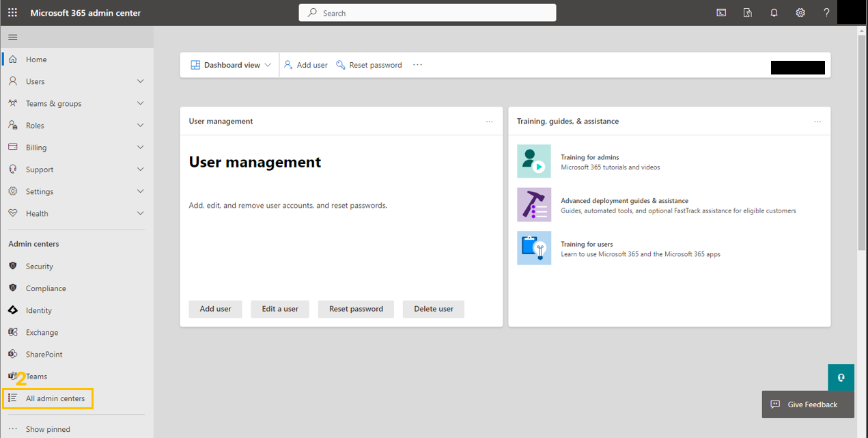Click Reset password in the toolbar
The width and height of the screenshot is (868, 438).
click(x=369, y=65)
